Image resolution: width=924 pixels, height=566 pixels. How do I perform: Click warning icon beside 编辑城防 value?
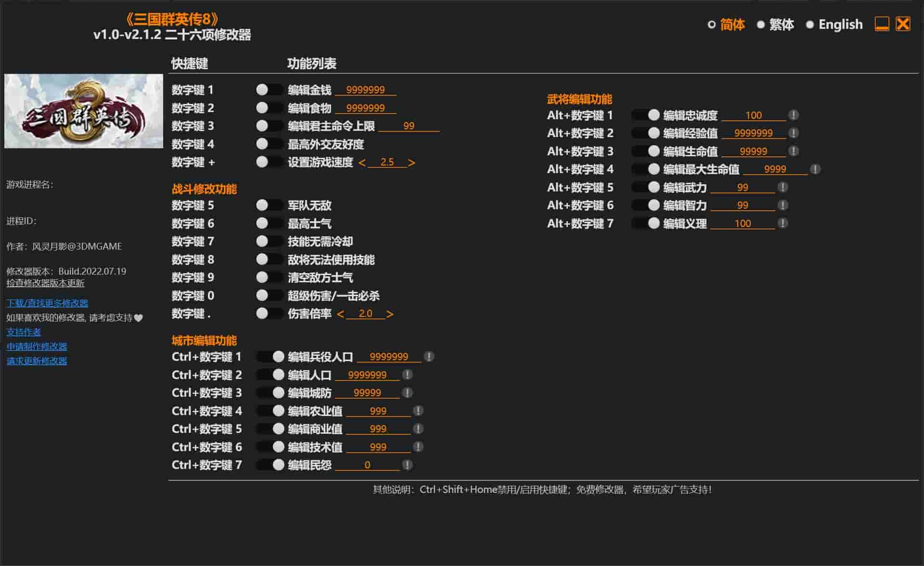coord(407,393)
